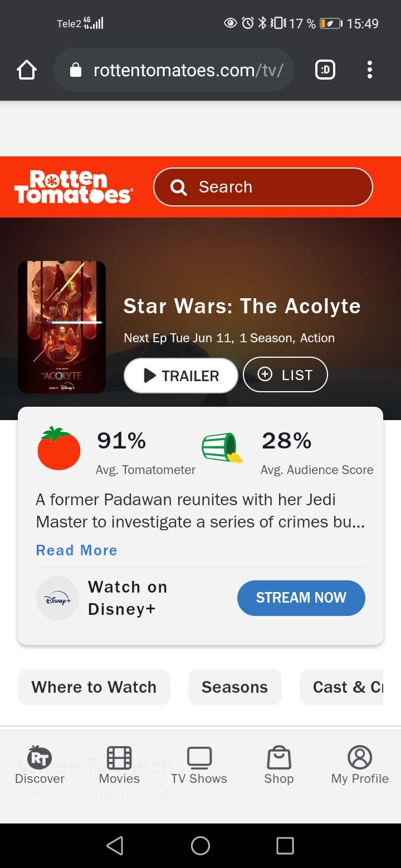Tap the Tomatometer tomato icon

click(x=58, y=448)
